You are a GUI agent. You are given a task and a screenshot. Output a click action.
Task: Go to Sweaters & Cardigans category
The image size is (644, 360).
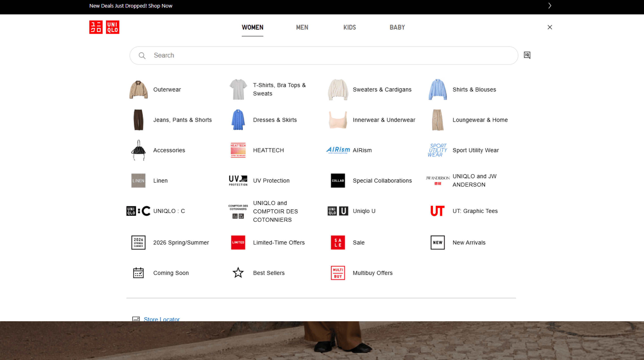(x=382, y=90)
